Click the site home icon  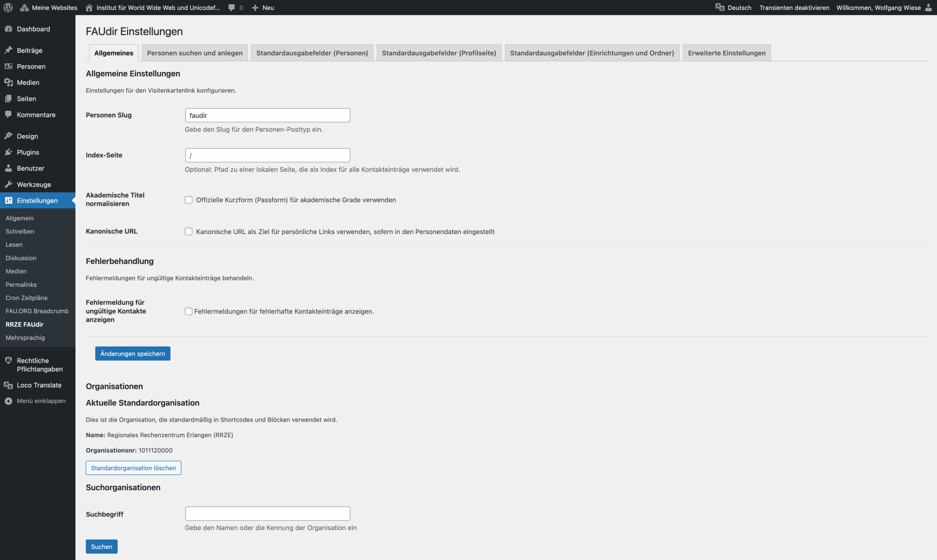click(89, 8)
